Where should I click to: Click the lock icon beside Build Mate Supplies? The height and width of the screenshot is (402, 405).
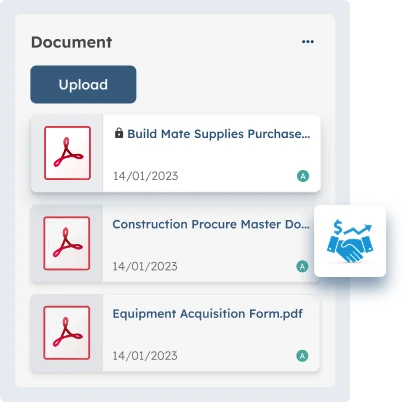coord(119,133)
